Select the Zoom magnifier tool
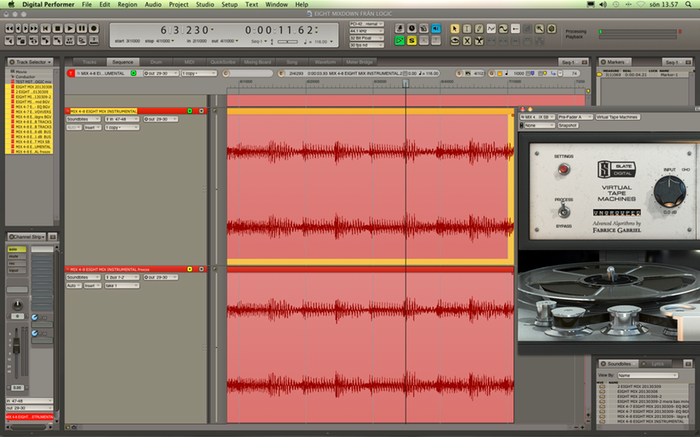The image size is (700, 437). [539, 29]
